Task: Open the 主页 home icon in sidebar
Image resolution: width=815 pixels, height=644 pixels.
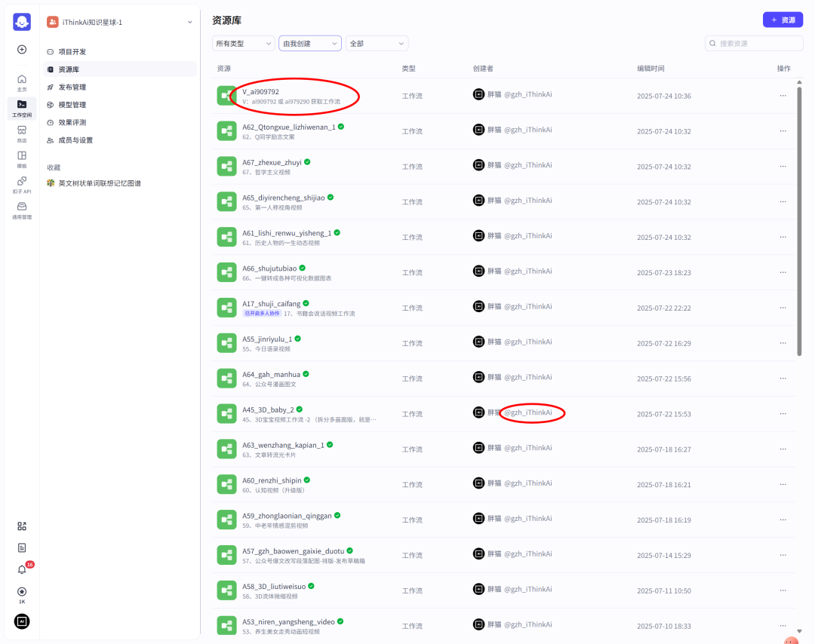Action: pos(22,81)
